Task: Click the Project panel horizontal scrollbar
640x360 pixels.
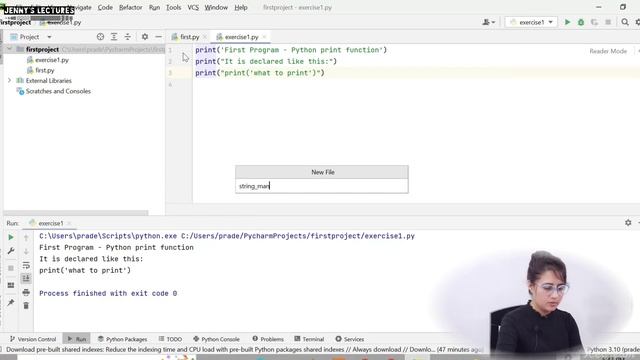Action: point(76,213)
